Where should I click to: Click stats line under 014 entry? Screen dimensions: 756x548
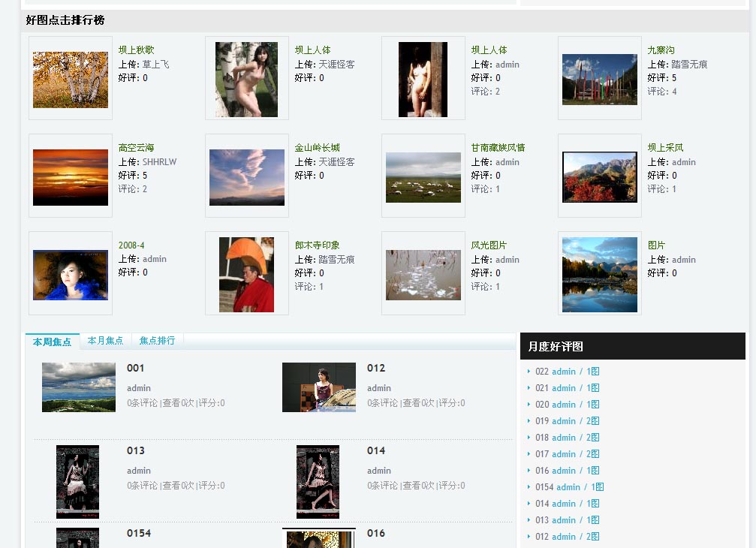click(416, 486)
